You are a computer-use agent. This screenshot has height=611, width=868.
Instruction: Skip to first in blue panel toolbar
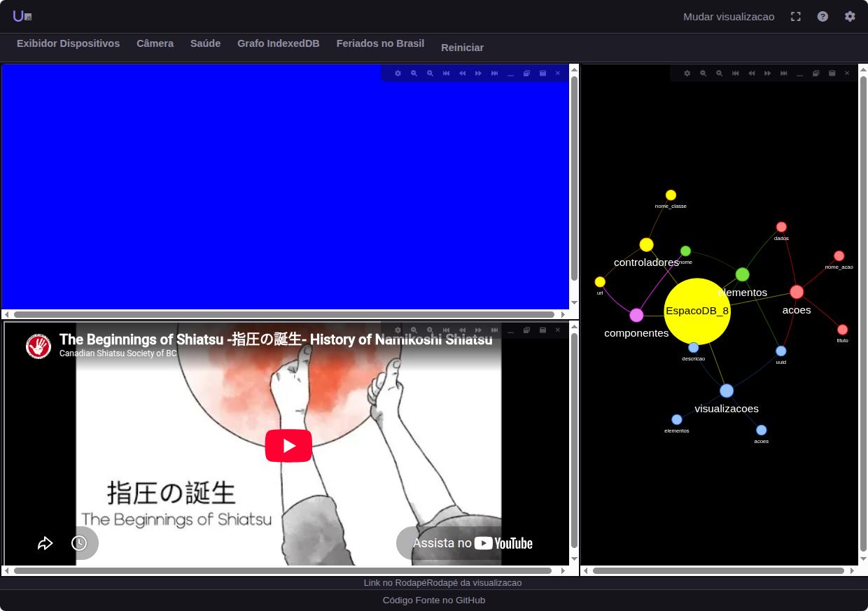click(x=446, y=73)
